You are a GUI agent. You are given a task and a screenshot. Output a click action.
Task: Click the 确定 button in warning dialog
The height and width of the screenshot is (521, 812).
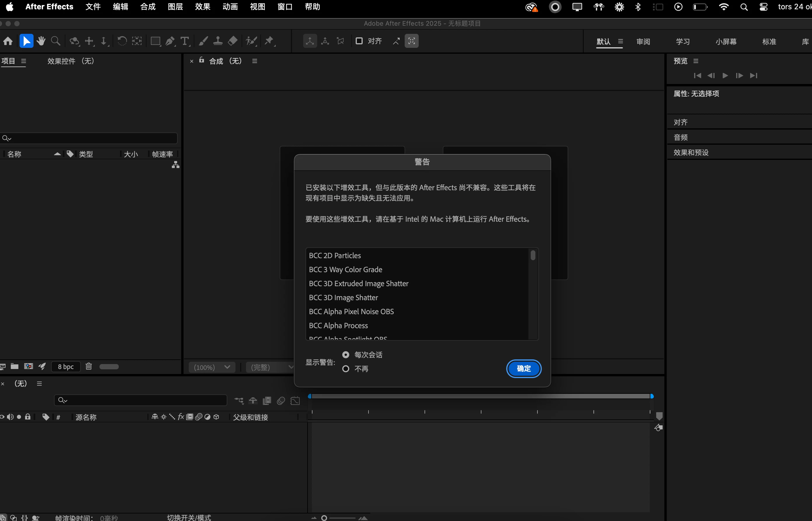(523, 369)
